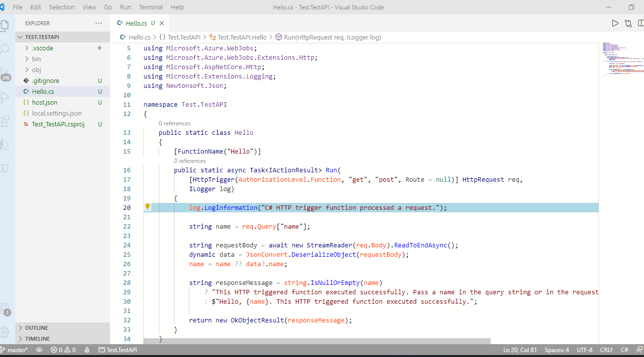
Task: Click the flame icon in the status bar
Action: 87,350
